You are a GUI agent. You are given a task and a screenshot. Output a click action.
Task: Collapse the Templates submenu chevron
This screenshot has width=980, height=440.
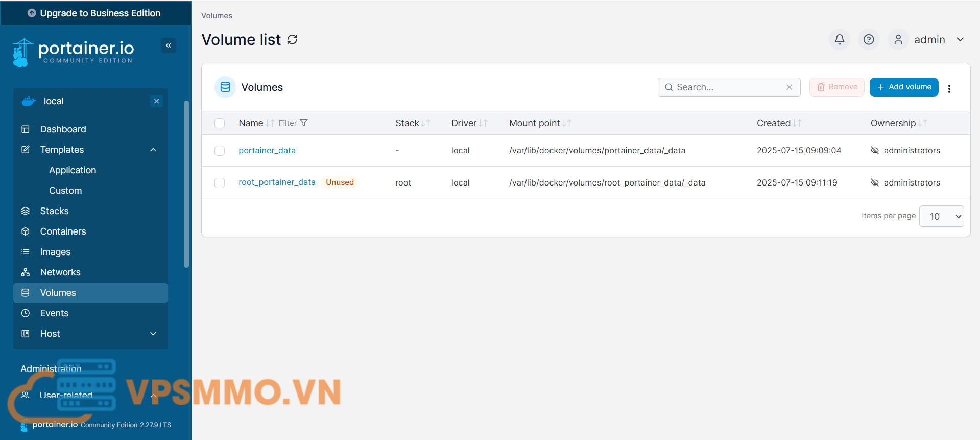coord(153,150)
